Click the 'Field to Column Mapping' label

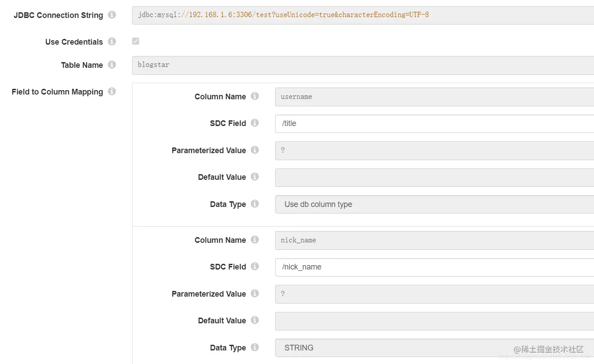(x=57, y=92)
